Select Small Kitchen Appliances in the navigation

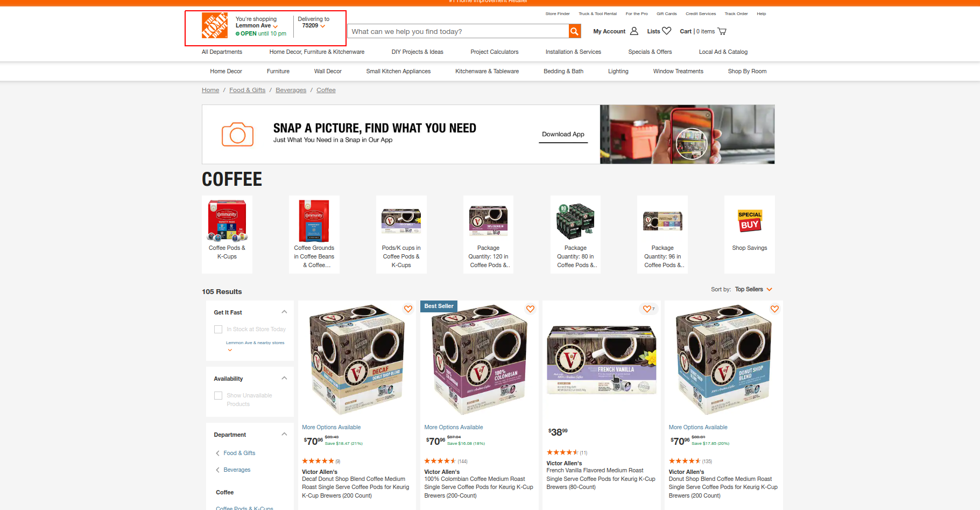tap(398, 71)
